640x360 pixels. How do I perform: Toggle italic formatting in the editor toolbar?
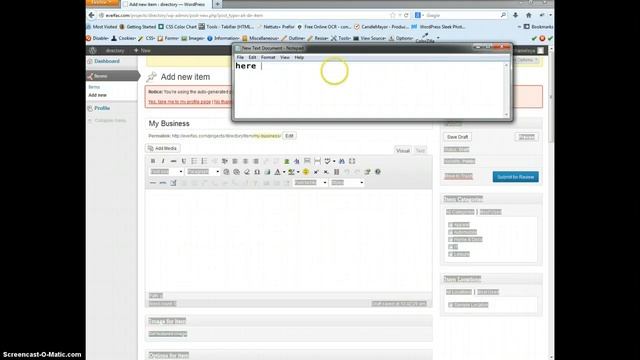(x=163, y=161)
